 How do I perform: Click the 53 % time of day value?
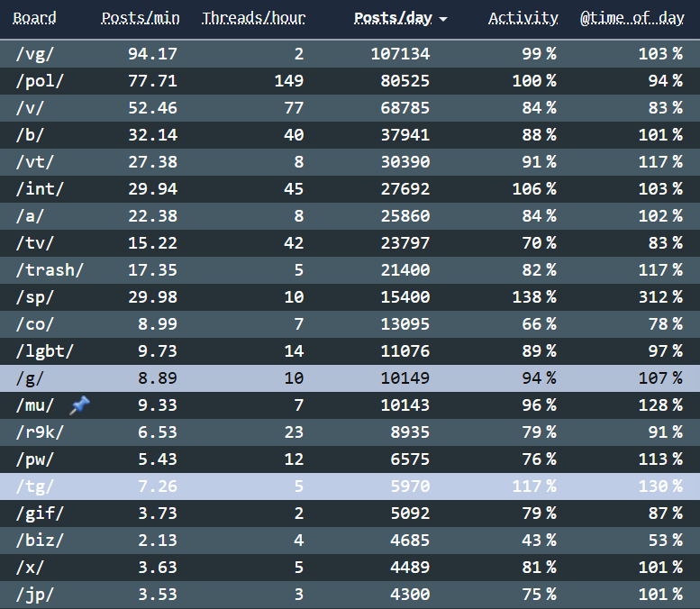point(666,541)
